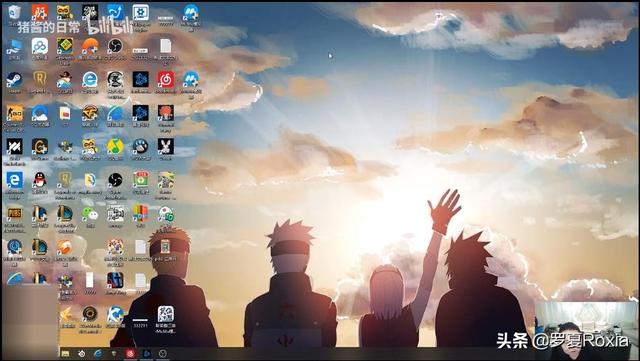Select the green calendar icon
Viewport: 640px width, 361px height.
pyautogui.click(x=140, y=180)
